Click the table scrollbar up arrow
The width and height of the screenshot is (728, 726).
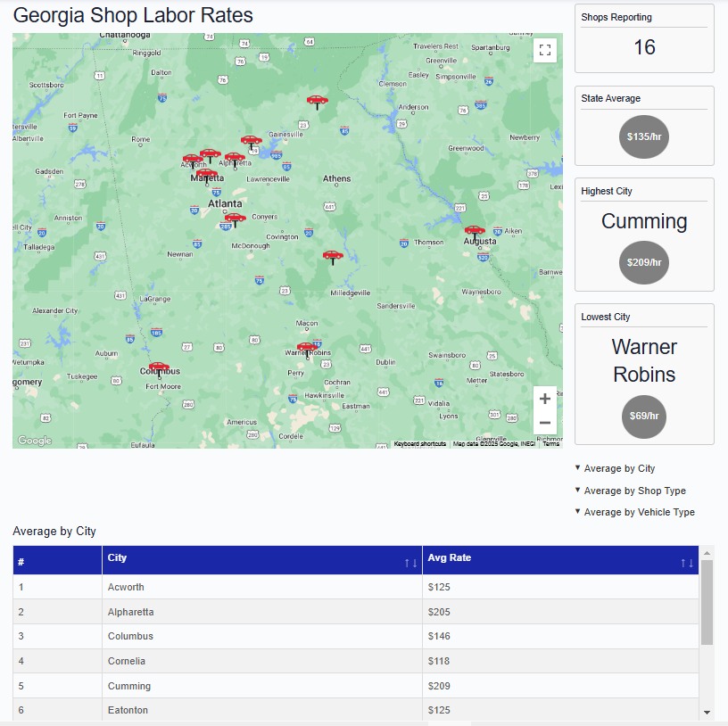click(707, 553)
